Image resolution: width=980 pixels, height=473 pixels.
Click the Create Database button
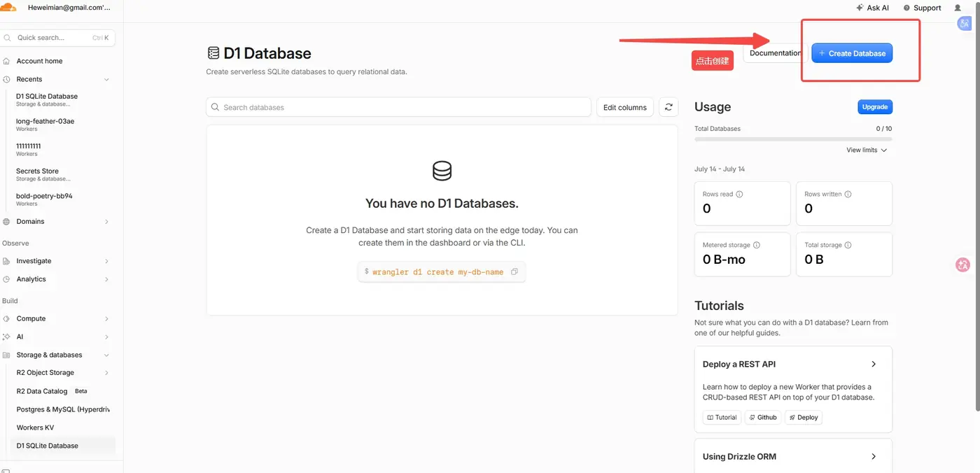pos(852,53)
